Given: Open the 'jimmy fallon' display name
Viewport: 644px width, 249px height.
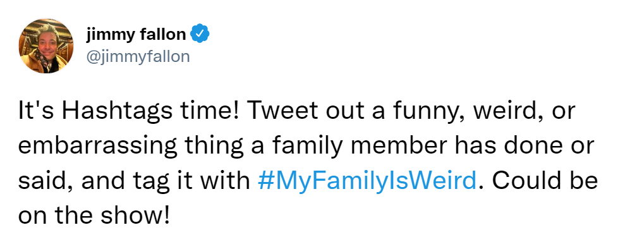Looking at the screenshot, I should tap(136, 35).
